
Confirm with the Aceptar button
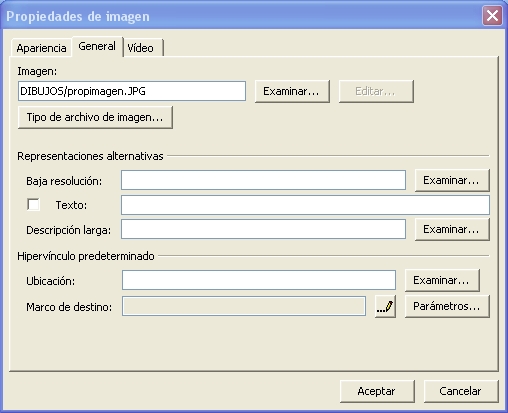377,391
